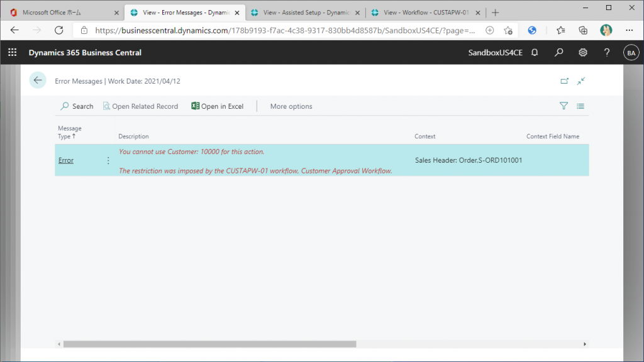Open the Help question mark menu
Image resolution: width=644 pixels, height=362 pixels.
(607, 53)
